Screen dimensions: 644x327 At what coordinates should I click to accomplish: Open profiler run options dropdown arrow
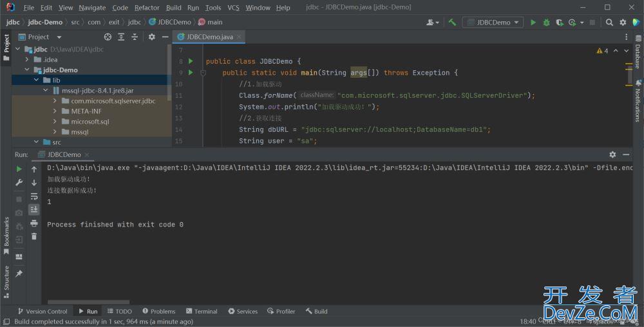582,23
